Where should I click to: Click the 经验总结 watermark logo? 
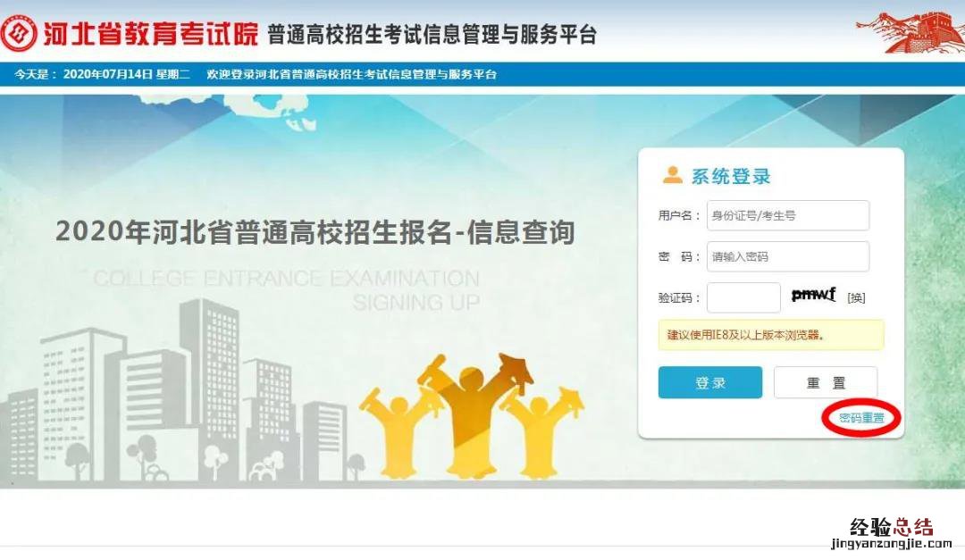point(891,533)
